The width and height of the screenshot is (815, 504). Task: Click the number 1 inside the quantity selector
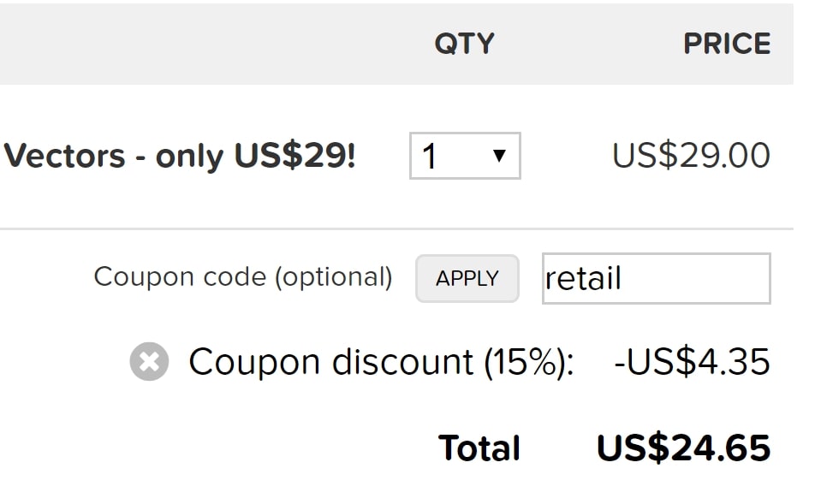point(430,157)
